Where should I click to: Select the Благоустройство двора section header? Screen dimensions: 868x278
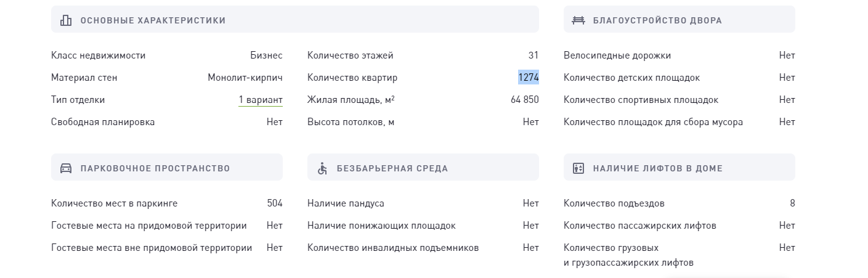pyautogui.click(x=679, y=19)
